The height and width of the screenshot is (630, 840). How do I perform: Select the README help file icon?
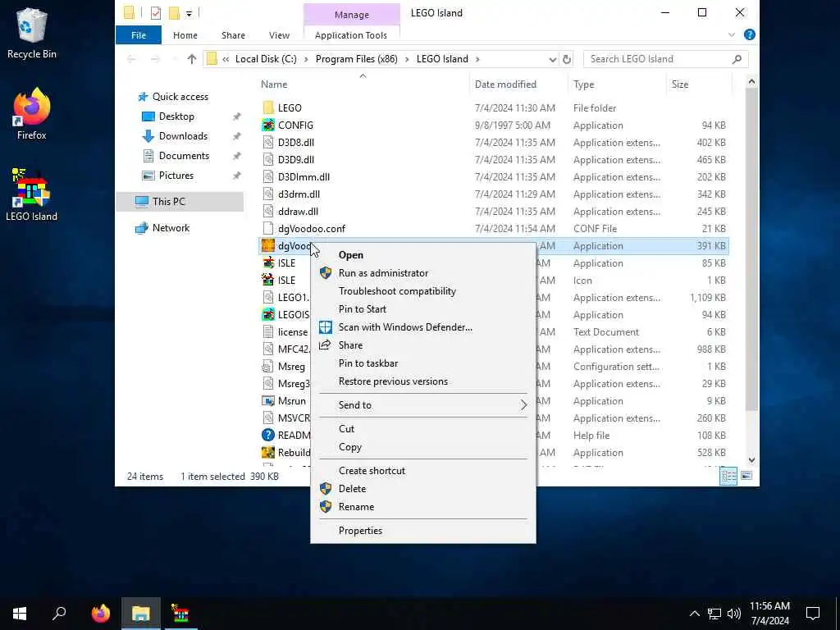tap(268, 435)
